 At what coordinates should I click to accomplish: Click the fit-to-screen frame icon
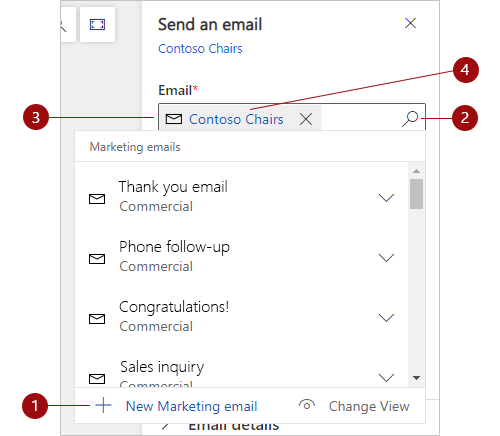(97, 24)
